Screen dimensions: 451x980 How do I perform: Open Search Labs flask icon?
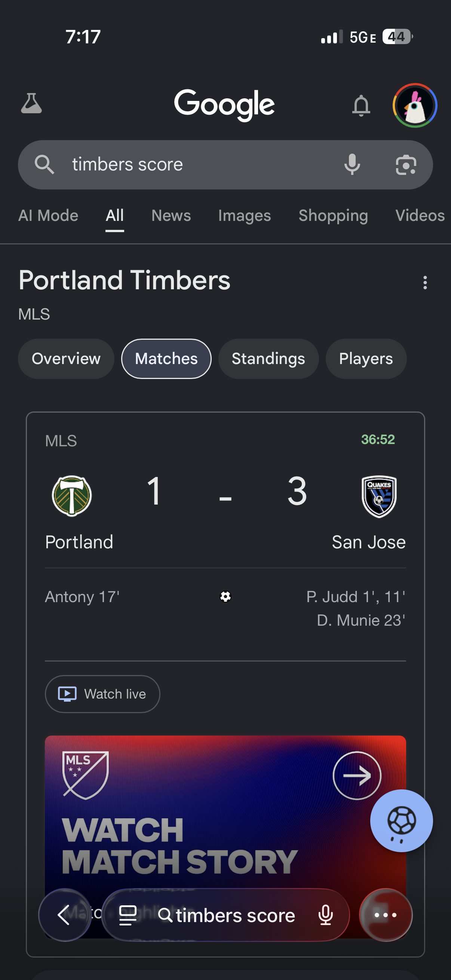[x=31, y=104]
